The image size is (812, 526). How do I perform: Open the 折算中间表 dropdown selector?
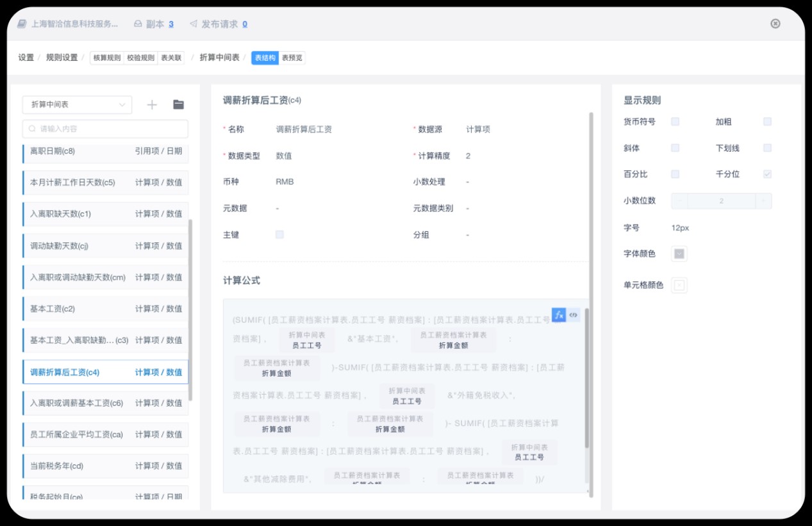click(77, 104)
